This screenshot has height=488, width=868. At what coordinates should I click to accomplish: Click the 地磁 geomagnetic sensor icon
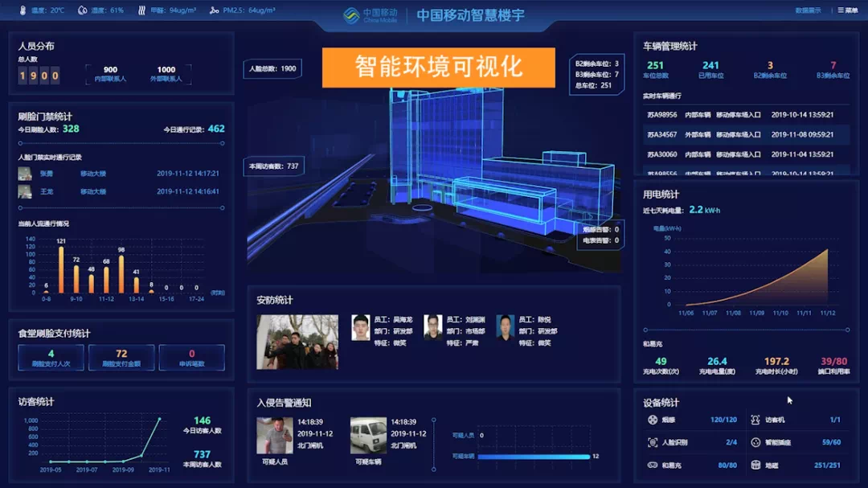pyautogui.click(x=755, y=465)
